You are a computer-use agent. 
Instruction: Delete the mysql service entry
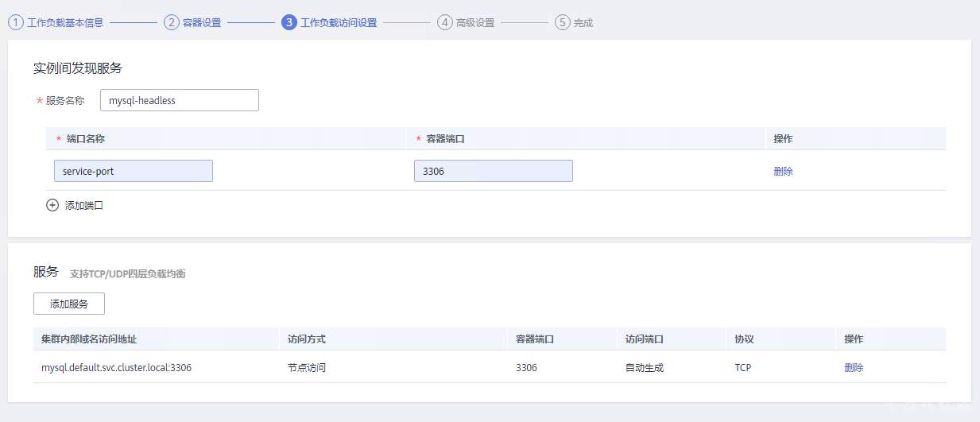coord(854,367)
